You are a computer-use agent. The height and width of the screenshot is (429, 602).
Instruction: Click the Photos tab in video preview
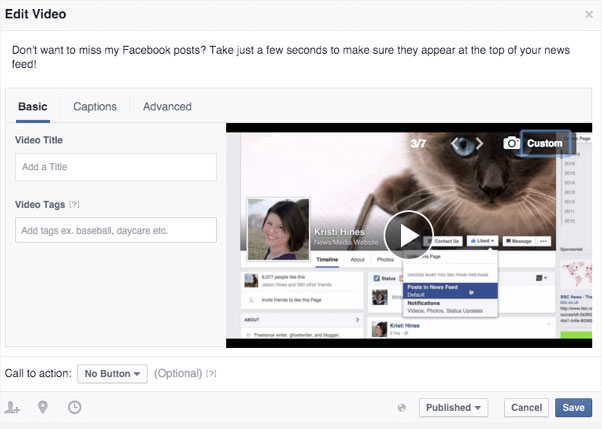[385, 260]
